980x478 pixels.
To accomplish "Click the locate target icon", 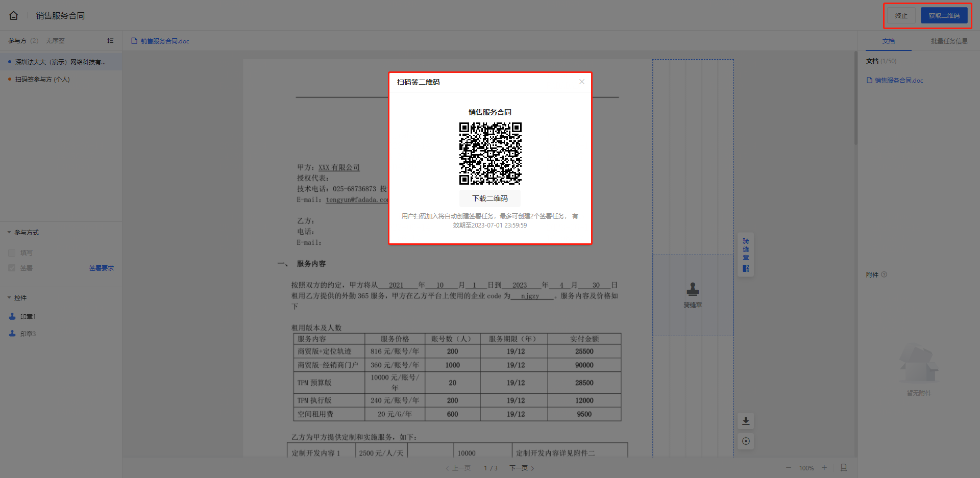I will pyautogui.click(x=746, y=441).
